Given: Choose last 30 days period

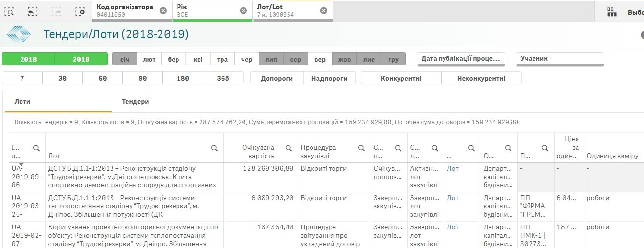Looking at the screenshot, I should pyautogui.click(x=63, y=78).
